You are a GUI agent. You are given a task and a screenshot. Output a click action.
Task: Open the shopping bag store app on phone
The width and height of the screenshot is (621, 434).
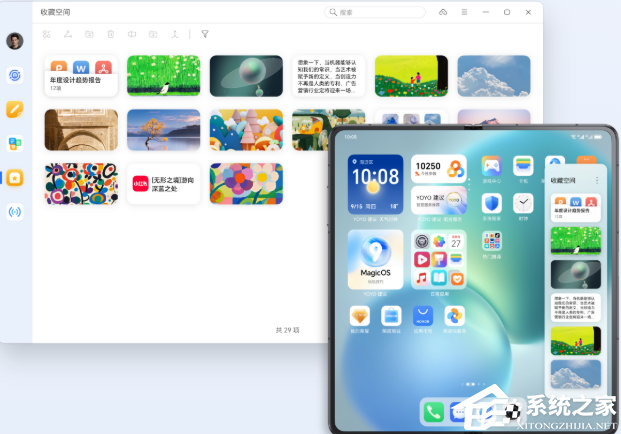click(x=391, y=316)
